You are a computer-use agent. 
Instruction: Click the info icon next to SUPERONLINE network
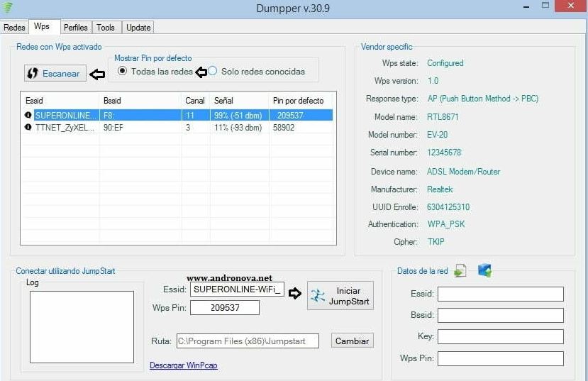[28, 115]
